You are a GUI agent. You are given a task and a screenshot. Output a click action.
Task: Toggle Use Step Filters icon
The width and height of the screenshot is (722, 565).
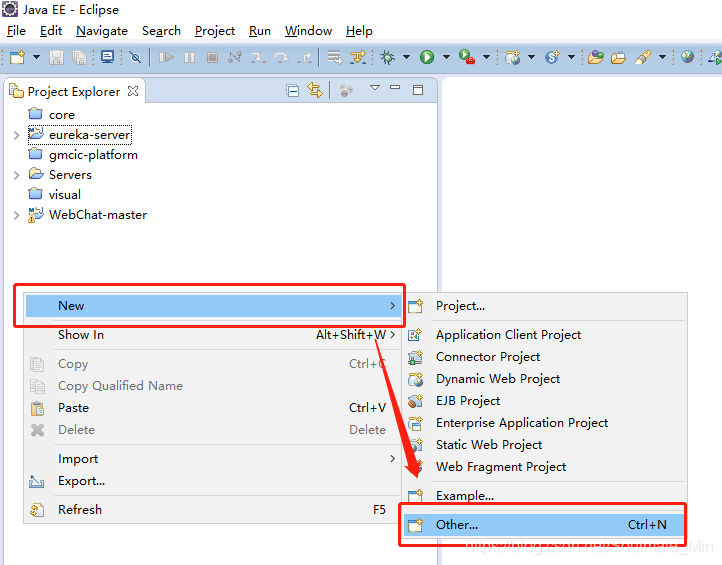pyautogui.click(x=358, y=57)
